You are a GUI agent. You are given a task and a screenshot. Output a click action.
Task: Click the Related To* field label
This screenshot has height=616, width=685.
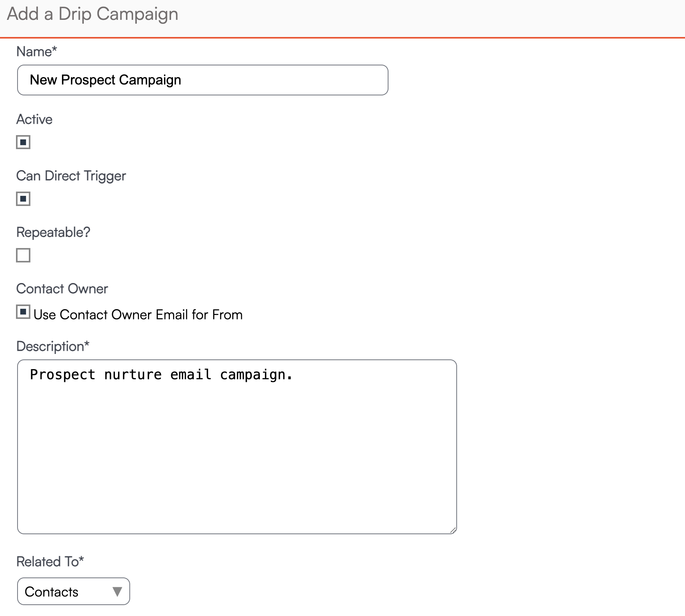50,561
